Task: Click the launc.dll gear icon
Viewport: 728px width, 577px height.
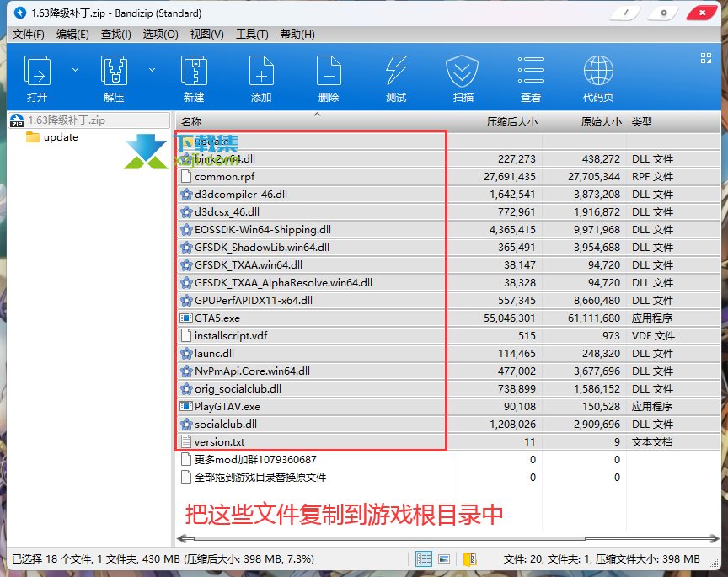Action: [186, 353]
